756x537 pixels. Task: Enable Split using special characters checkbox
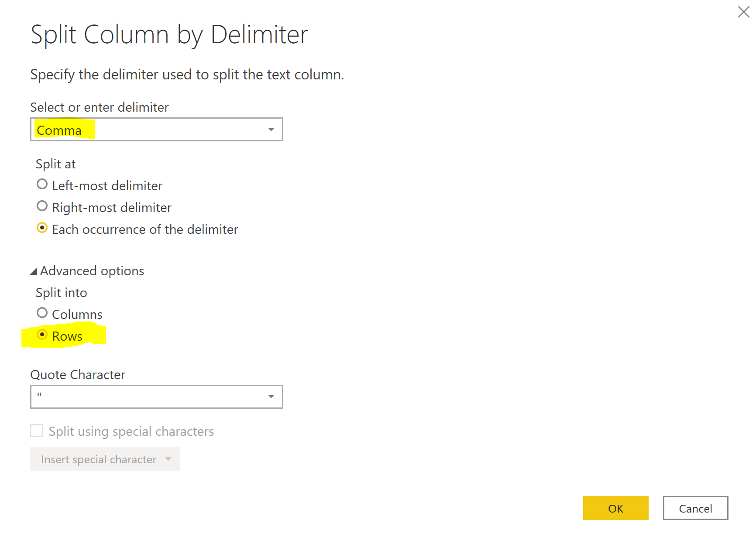(37, 431)
